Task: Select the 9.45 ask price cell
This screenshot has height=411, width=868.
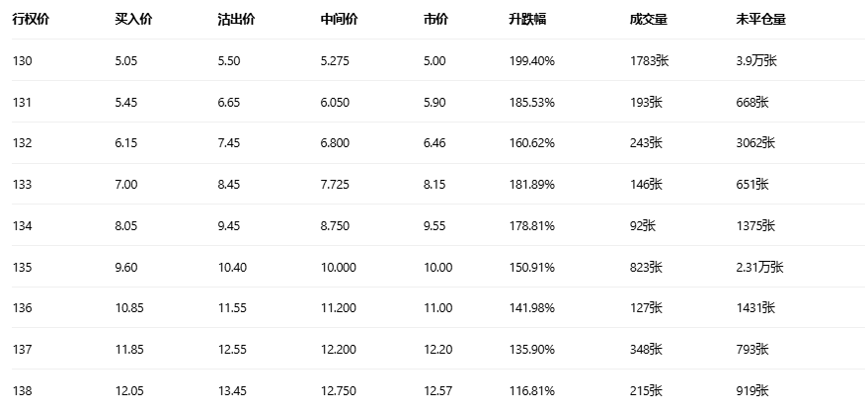Action: 230,226
